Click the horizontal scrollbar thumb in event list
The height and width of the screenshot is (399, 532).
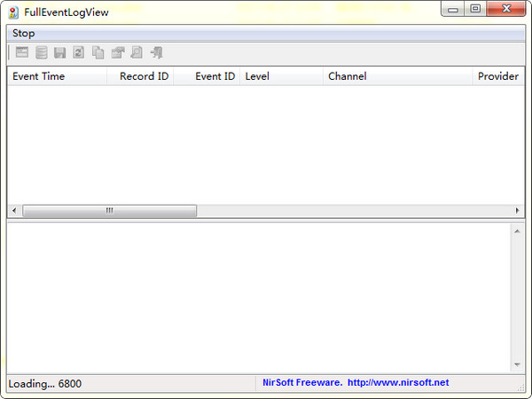(109, 211)
